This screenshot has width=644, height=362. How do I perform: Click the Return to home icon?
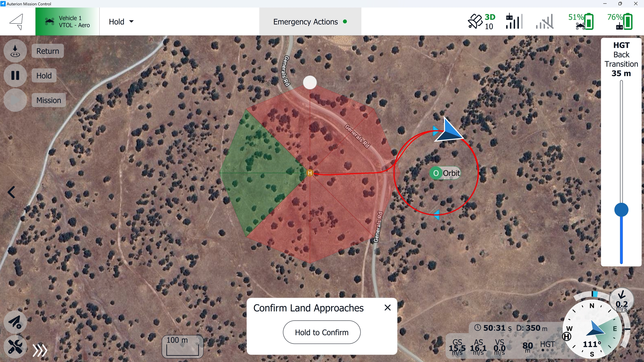[x=15, y=51]
